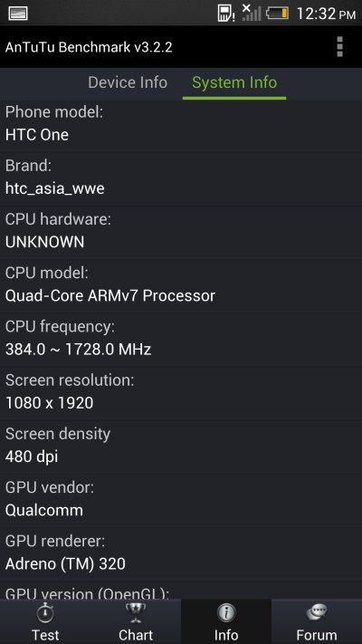This screenshot has width=362, height=644.
Task: Tap the Screen resolution 1080 x 1920 row
Action: tap(181, 393)
